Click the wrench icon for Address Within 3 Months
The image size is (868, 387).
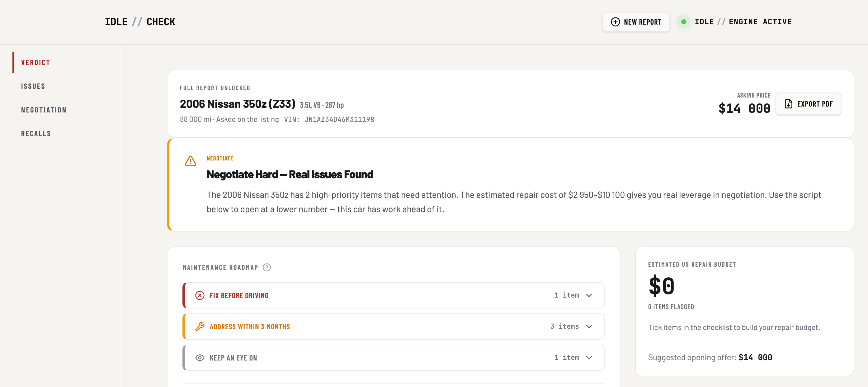[200, 326]
